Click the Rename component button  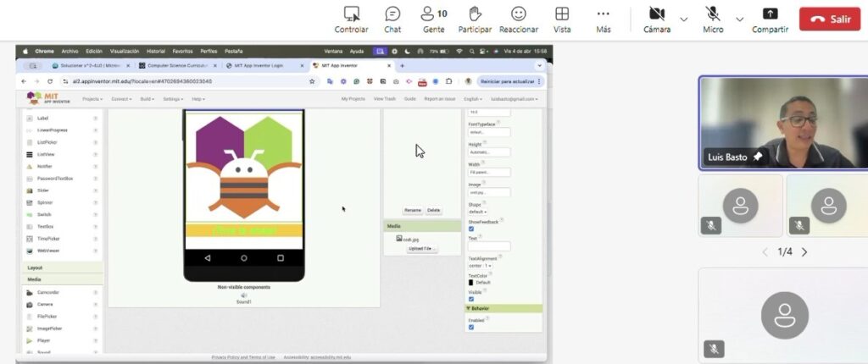coord(413,210)
